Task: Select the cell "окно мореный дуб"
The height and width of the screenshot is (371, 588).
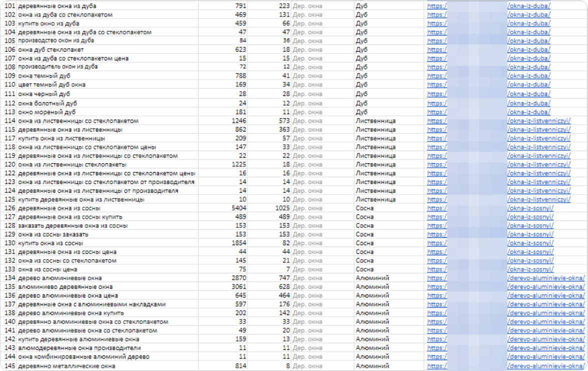Action: 46,112
